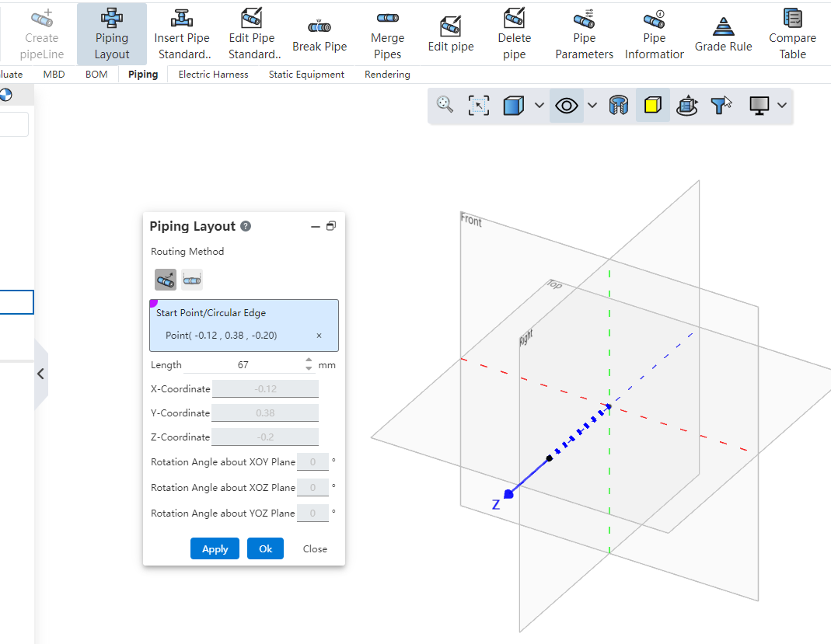The image size is (831, 644).
Task: Activate the Merge Pipes tool
Action: pyautogui.click(x=387, y=33)
